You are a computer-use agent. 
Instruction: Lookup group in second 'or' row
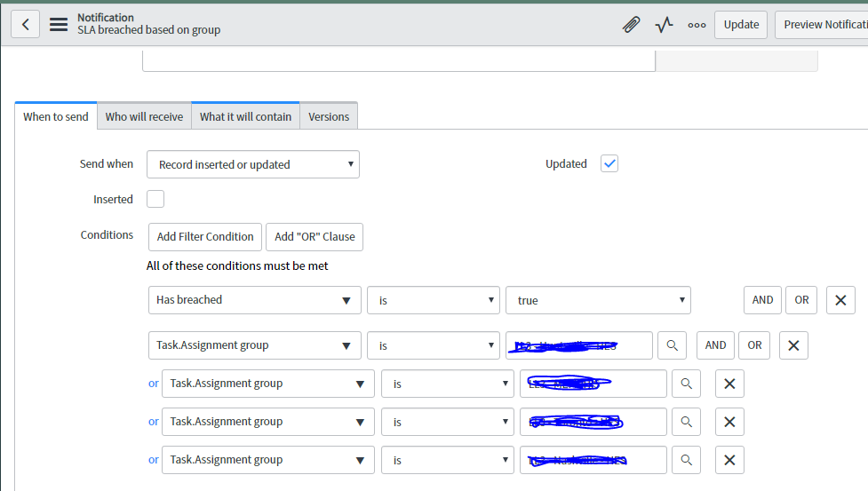pos(687,422)
